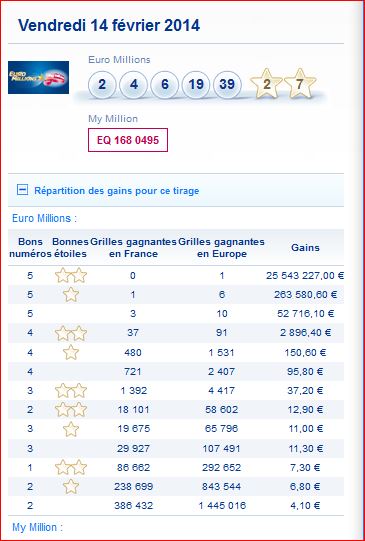Click the star with number 7
This screenshot has width=365, height=541.
click(x=300, y=83)
